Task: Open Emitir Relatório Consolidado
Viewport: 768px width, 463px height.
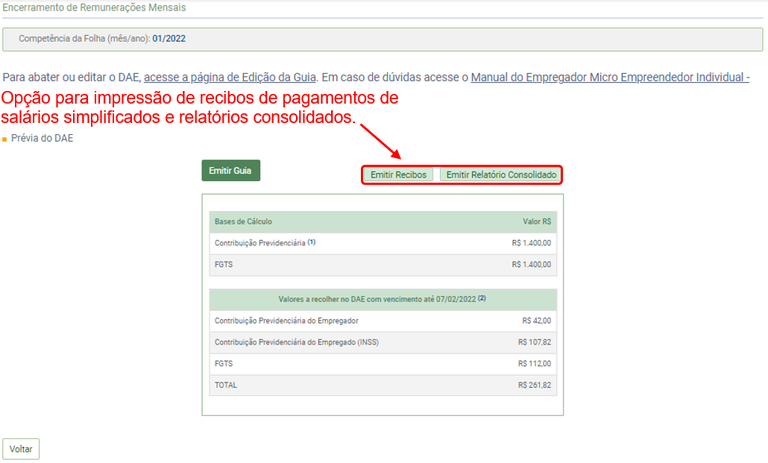Action: coord(501,175)
